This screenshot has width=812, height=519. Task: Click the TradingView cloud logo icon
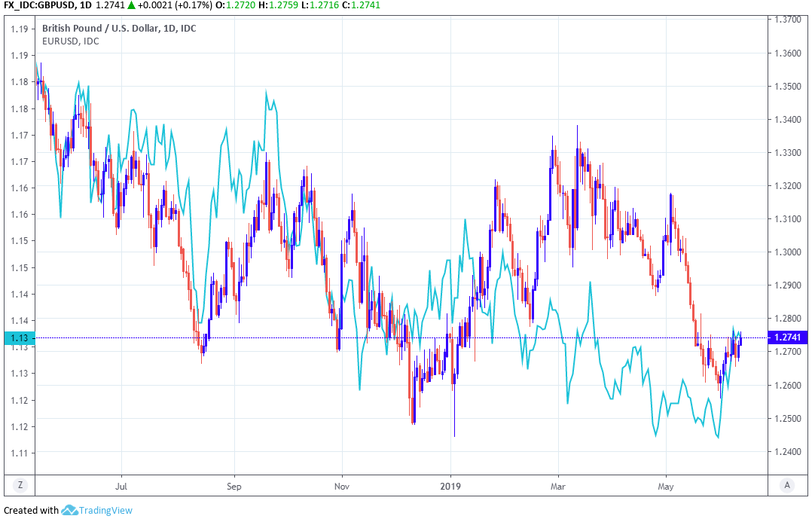(x=70, y=510)
